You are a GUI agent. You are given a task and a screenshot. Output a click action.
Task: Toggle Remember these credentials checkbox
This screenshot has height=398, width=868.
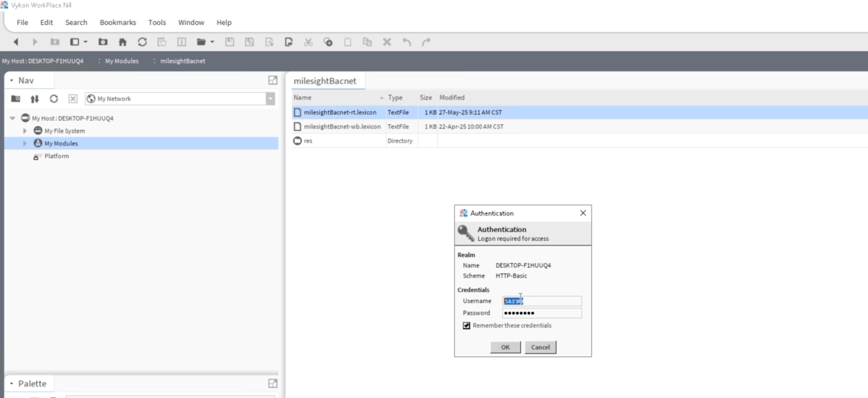pyautogui.click(x=466, y=325)
